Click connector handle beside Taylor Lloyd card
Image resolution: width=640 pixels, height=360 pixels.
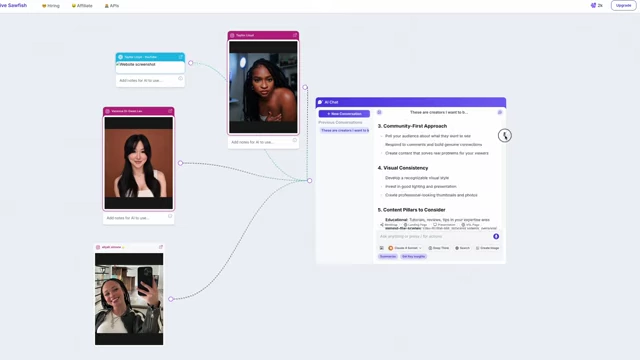305,87
